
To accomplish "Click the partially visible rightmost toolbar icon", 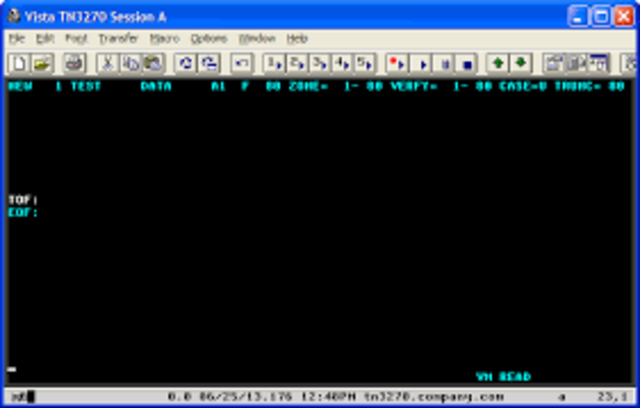I will (x=630, y=63).
